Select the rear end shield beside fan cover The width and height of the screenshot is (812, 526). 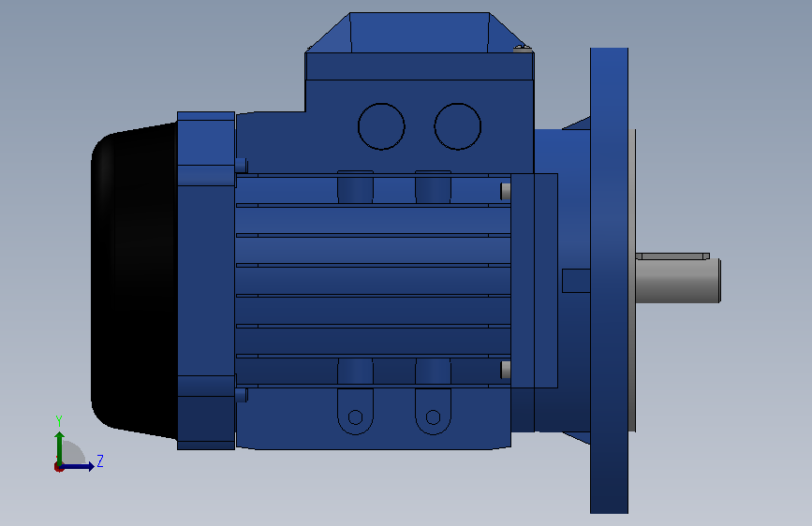coord(206,281)
